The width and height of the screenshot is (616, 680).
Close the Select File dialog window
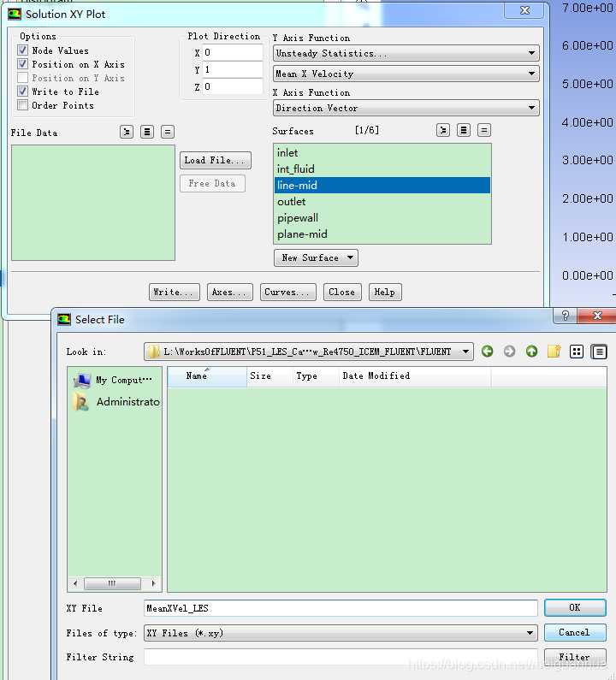click(x=597, y=316)
